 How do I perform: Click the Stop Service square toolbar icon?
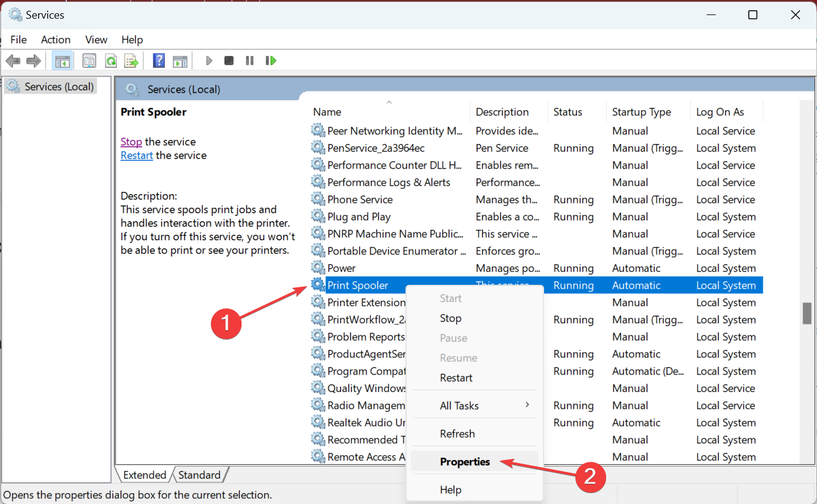tap(229, 61)
